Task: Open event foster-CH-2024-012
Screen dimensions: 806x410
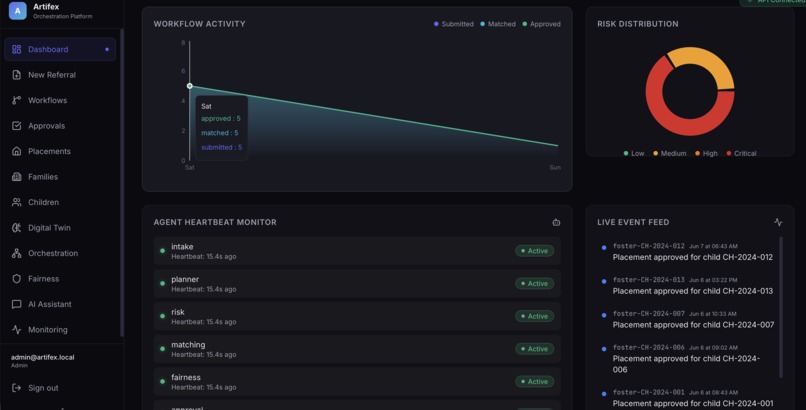Action: point(688,252)
